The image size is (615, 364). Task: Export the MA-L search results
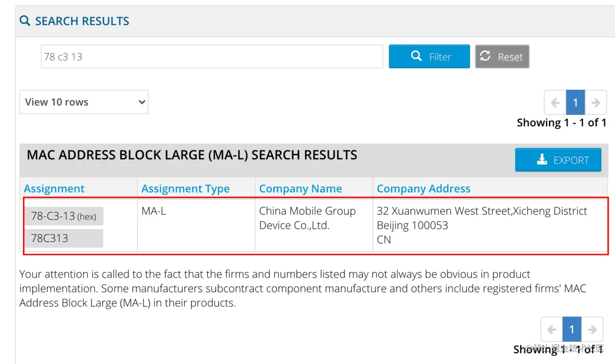[558, 160]
